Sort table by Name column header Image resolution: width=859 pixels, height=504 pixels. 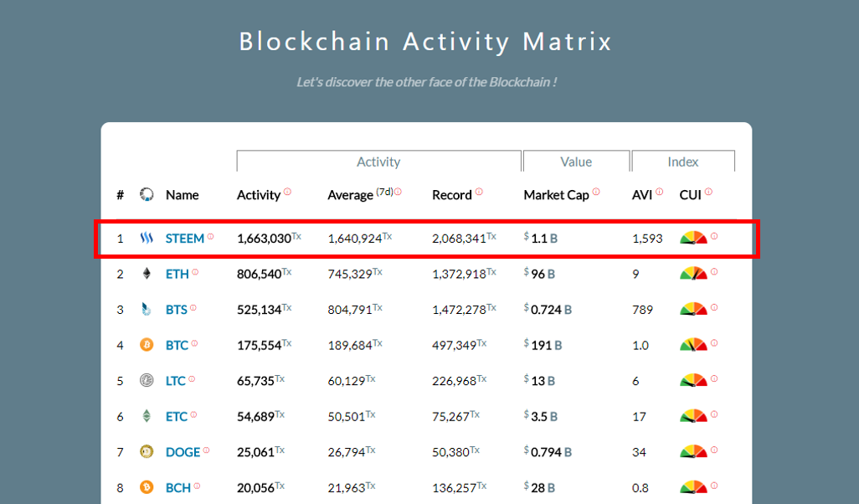click(183, 195)
